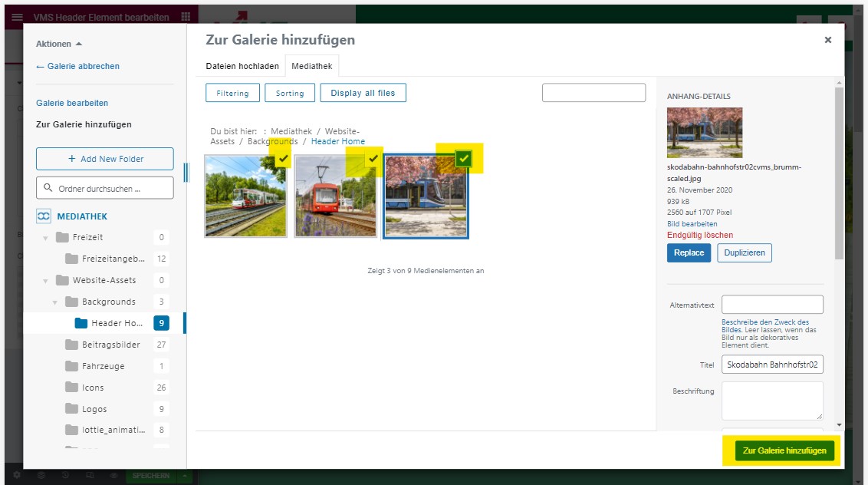Close the gallery dialog with X

(827, 40)
